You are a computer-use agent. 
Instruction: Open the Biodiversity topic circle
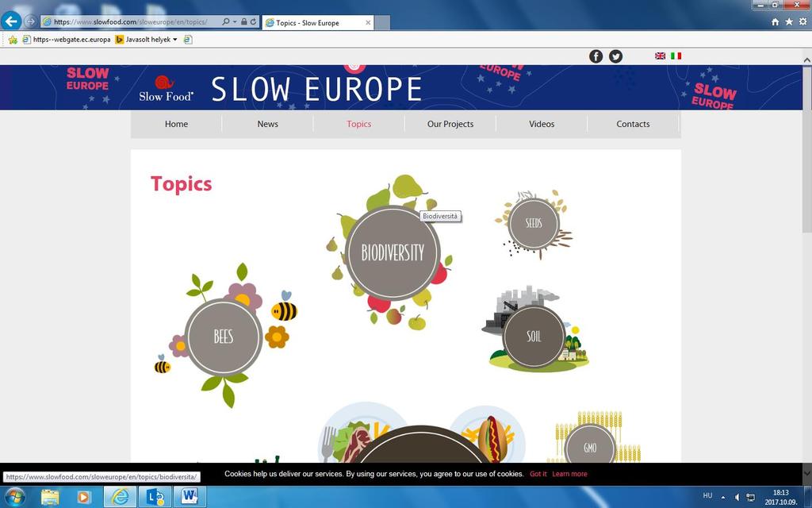pyautogui.click(x=392, y=253)
